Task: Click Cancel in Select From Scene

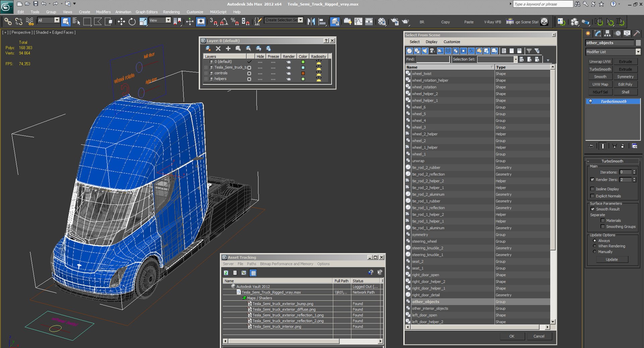Action: coord(539,336)
